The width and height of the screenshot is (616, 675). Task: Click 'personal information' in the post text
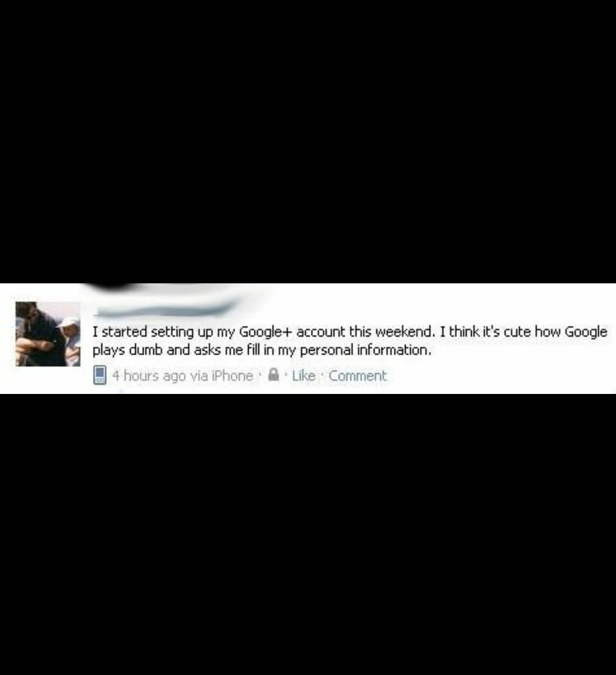365,350
